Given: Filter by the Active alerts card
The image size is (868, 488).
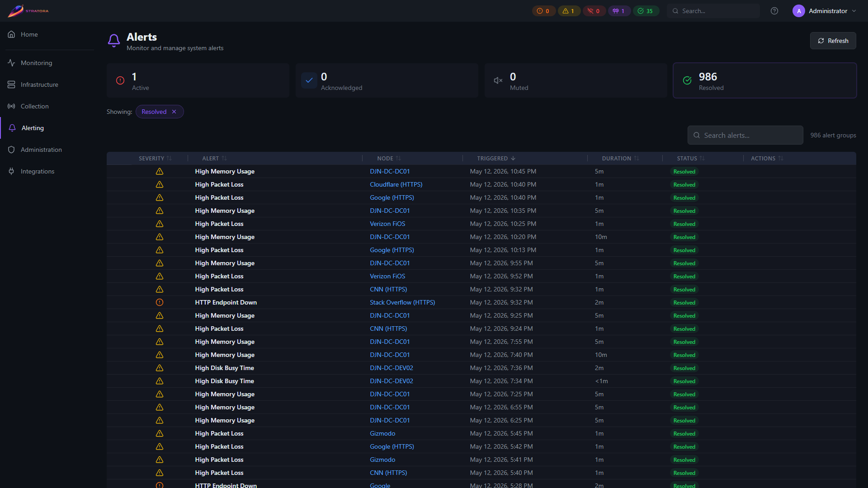Looking at the screenshot, I should 198,80.
